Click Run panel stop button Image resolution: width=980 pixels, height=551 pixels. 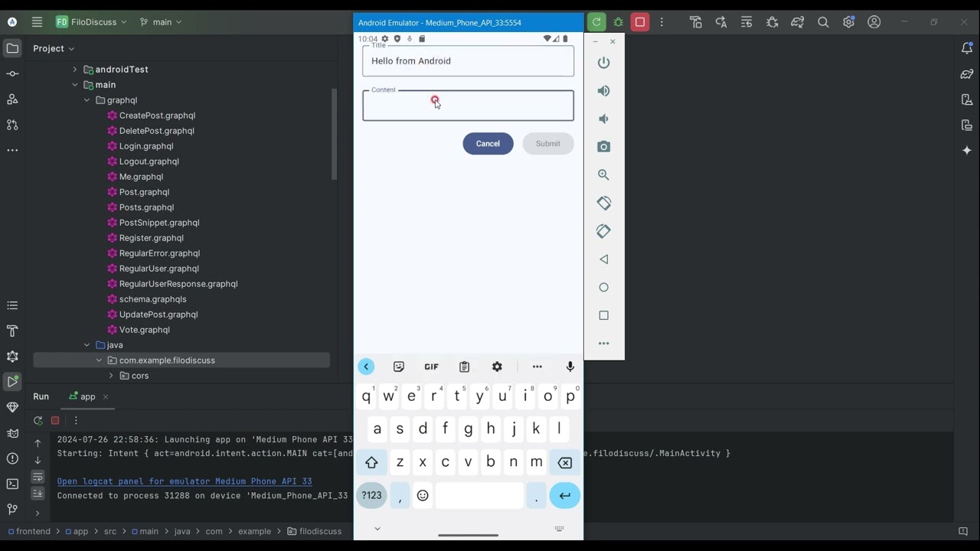(x=55, y=420)
